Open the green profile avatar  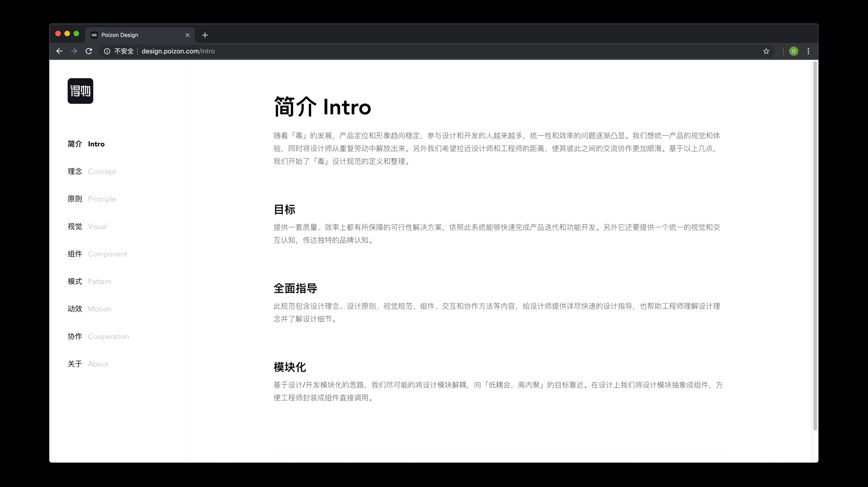(793, 51)
